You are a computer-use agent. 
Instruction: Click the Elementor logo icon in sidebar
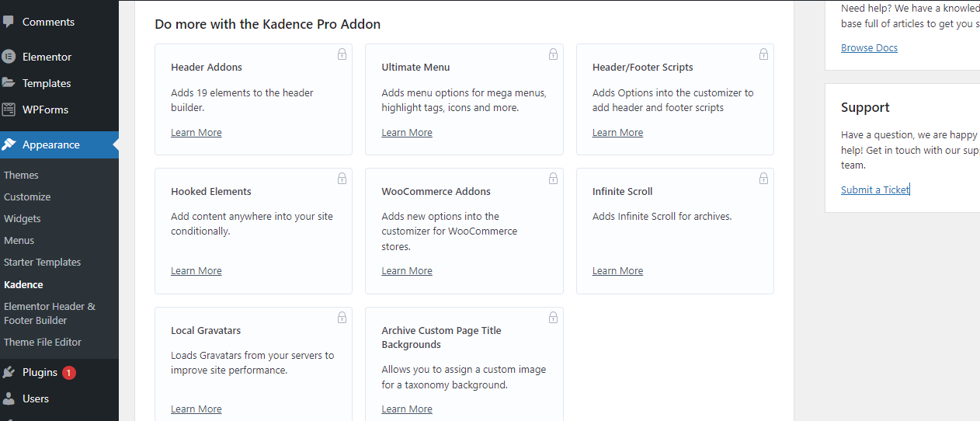pos(9,57)
